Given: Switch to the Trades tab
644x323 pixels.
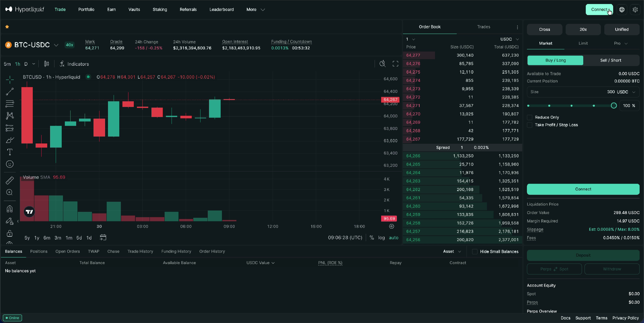Looking at the screenshot, I should pos(483,27).
